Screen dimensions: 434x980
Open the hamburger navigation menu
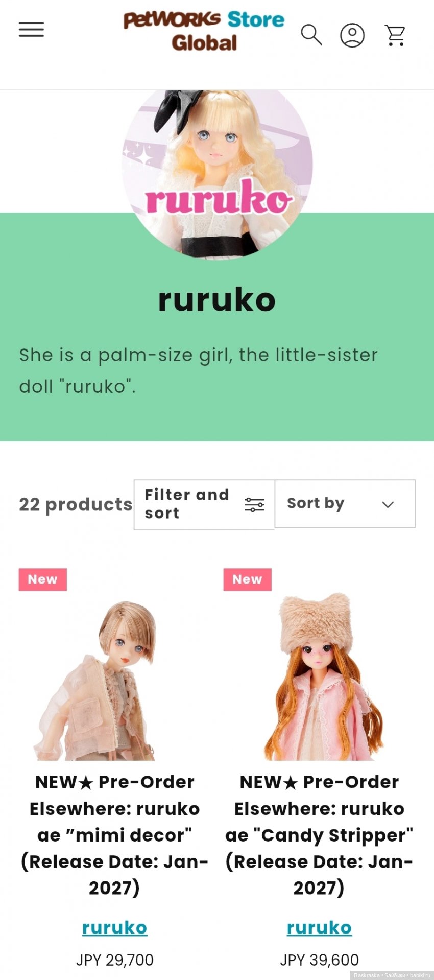point(31,30)
